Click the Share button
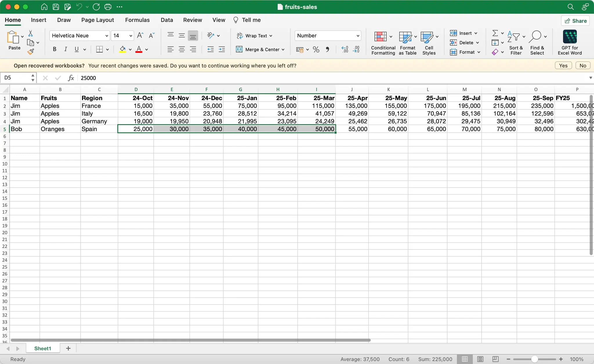This screenshot has width=594, height=364. click(x=575, y=21)
